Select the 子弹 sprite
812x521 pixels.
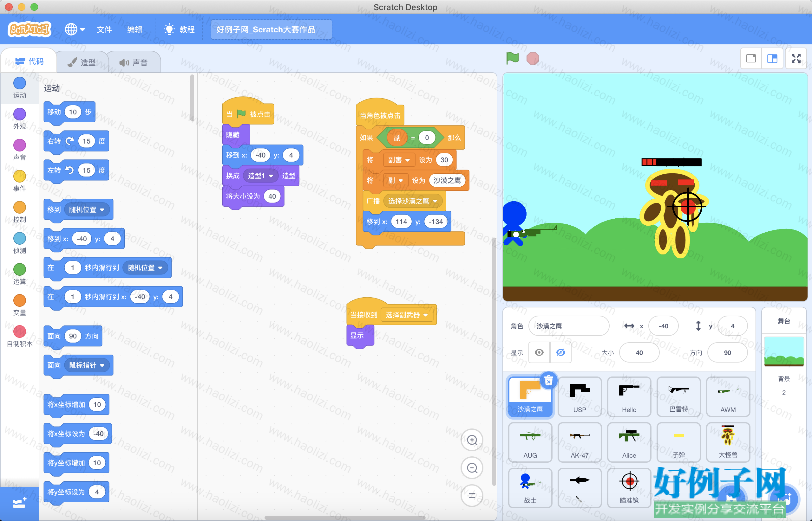pyautogui.click(x=678, y=442)
